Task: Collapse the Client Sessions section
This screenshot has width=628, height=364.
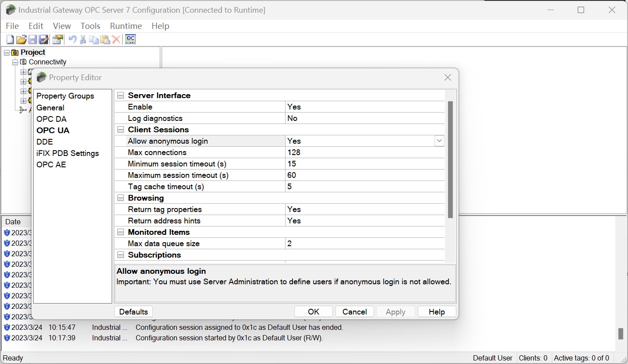Action: coord(120,130)
